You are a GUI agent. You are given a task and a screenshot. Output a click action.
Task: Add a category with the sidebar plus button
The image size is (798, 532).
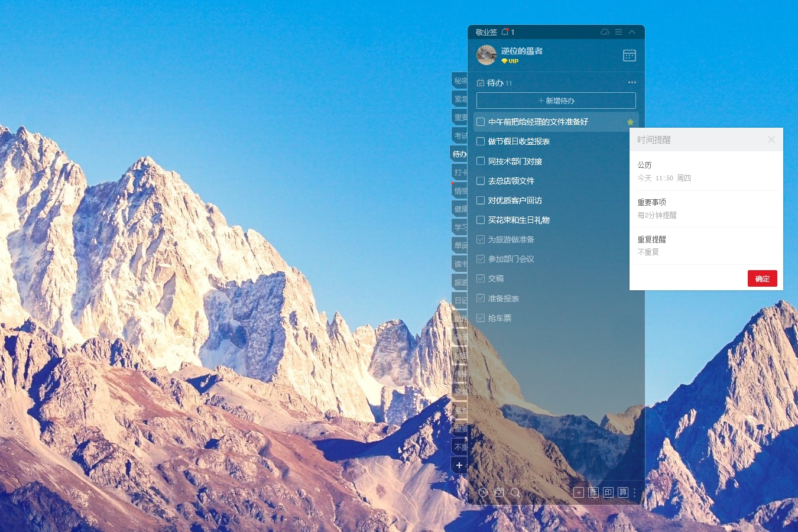click(459, 465)
